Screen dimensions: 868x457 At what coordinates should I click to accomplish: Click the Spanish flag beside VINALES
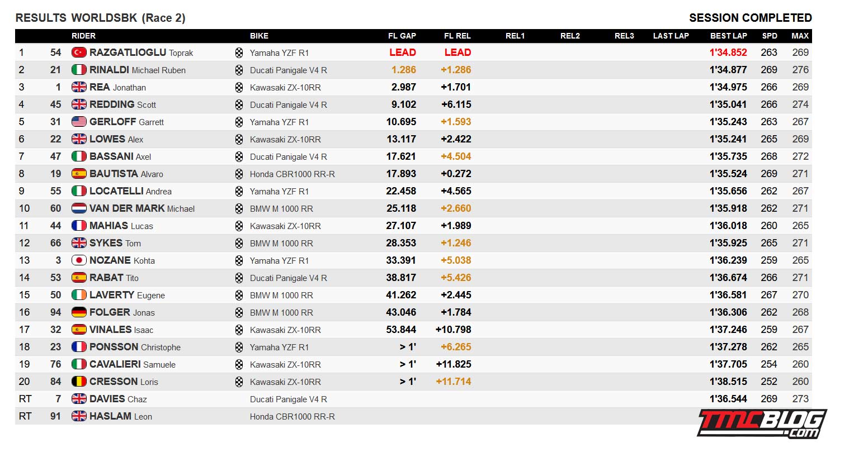[x=79, y=330]
